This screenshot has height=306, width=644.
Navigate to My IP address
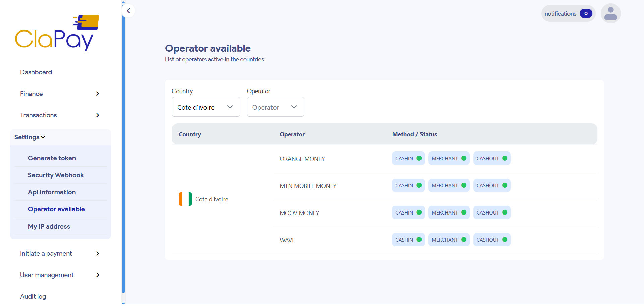pos(49,226)
